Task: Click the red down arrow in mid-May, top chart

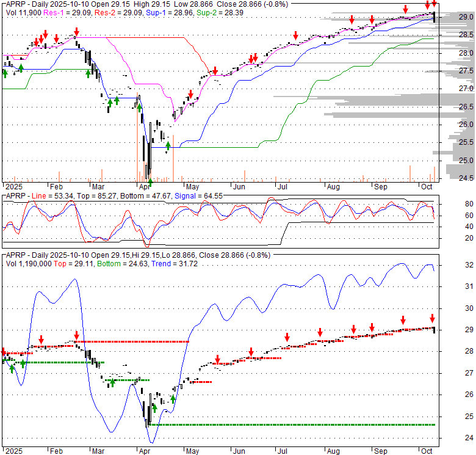Action: (x=214, y=71)
